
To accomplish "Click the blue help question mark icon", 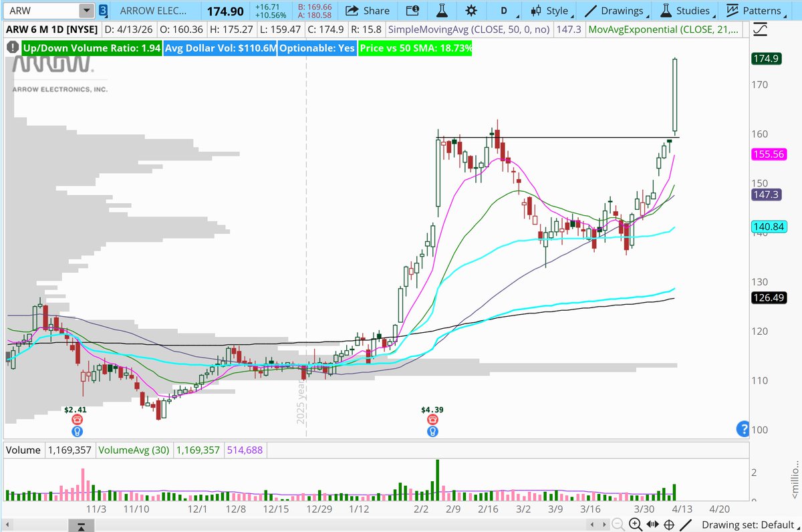I will click(x=742, y=429).
